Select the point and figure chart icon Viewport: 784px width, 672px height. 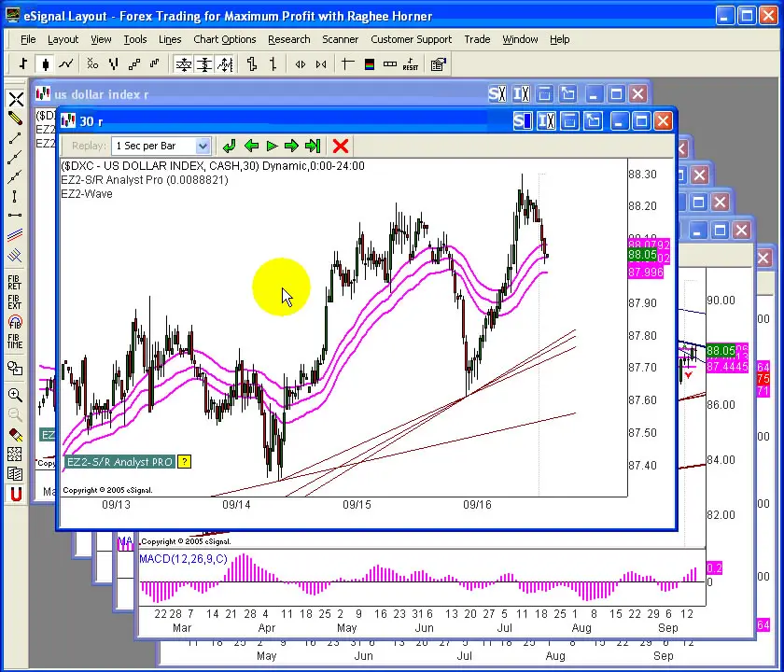[92, 64]
